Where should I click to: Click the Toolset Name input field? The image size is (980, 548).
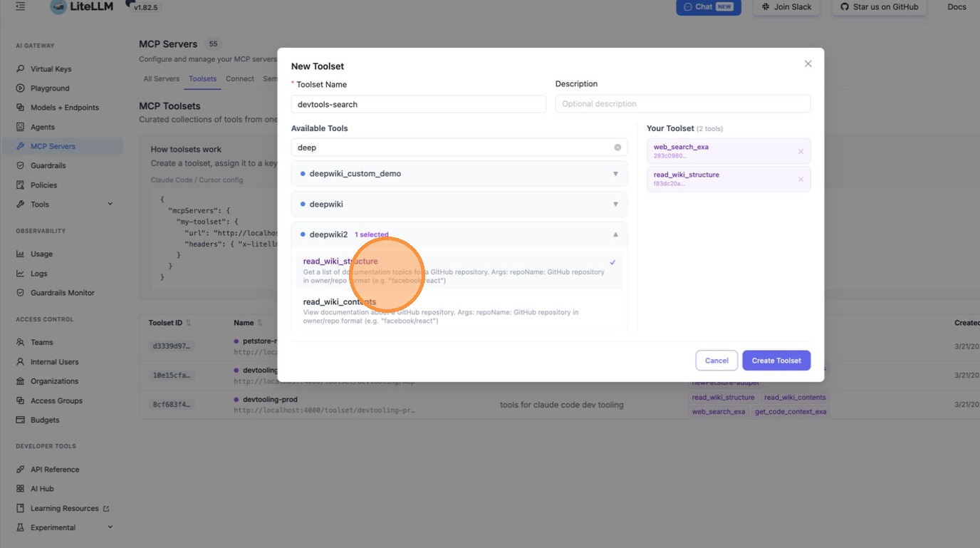419,104
